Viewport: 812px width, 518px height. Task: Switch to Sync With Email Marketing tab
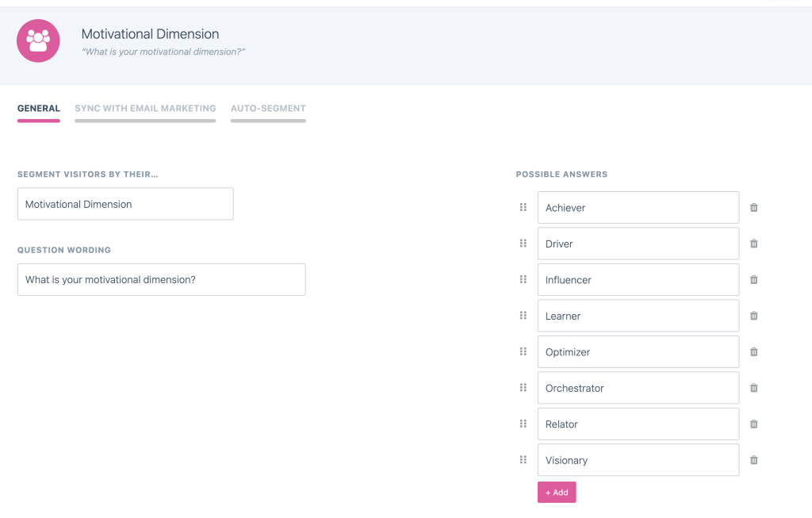tap(145, 109)
